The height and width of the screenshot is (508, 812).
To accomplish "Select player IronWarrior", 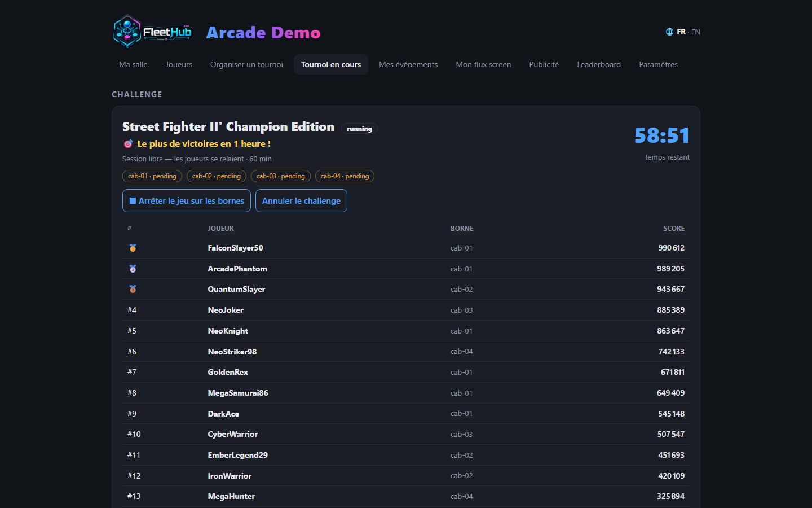I will (230, 476).
